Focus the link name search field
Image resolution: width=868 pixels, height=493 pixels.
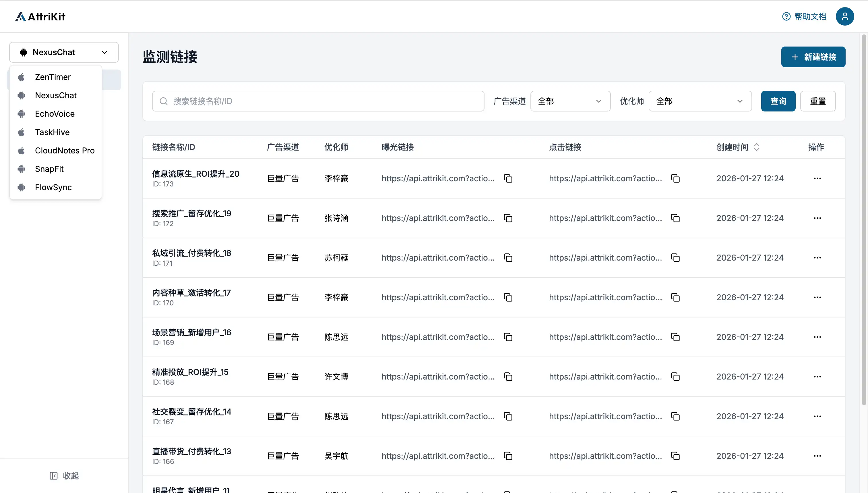coord(318,101)
